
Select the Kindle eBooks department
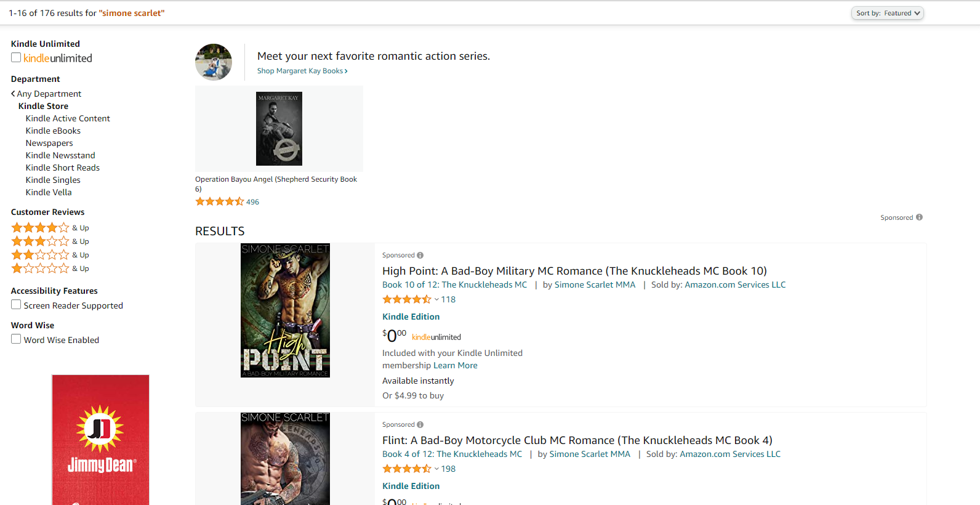tap(53, 130)
